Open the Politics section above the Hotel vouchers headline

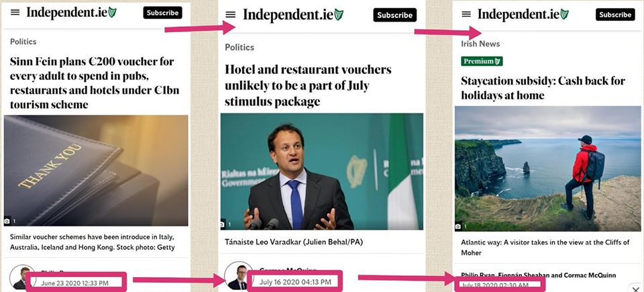point(239,47)
